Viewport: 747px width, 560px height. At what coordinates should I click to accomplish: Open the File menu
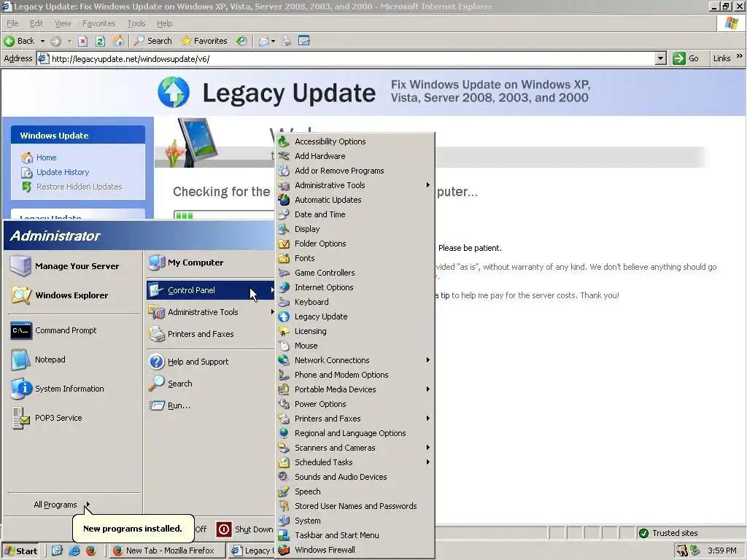12,23
